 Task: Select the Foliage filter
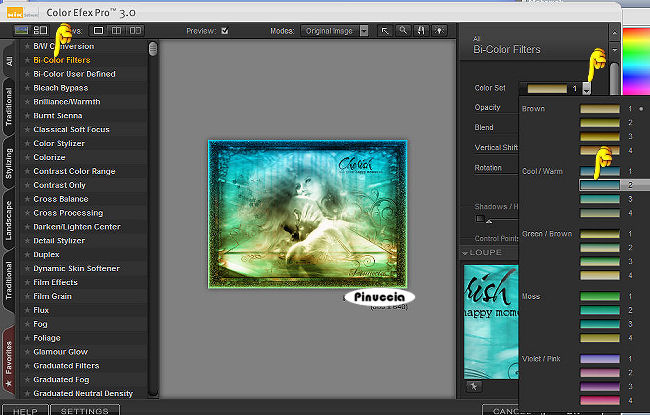(x=47, y=338)
